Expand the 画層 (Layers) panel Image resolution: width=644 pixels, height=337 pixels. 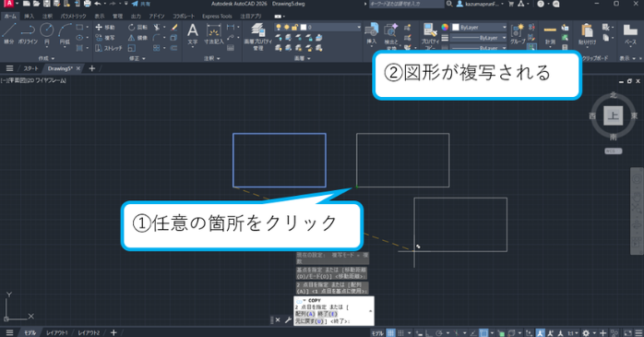click(x=302, y=58)
